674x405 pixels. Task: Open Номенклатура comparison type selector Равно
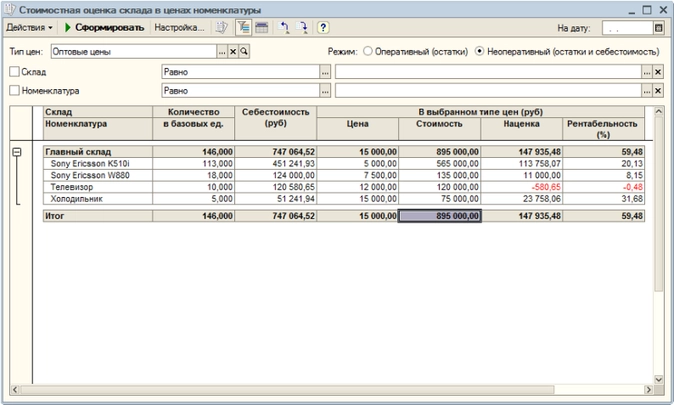pyautogui.click(x=325, y=91)
